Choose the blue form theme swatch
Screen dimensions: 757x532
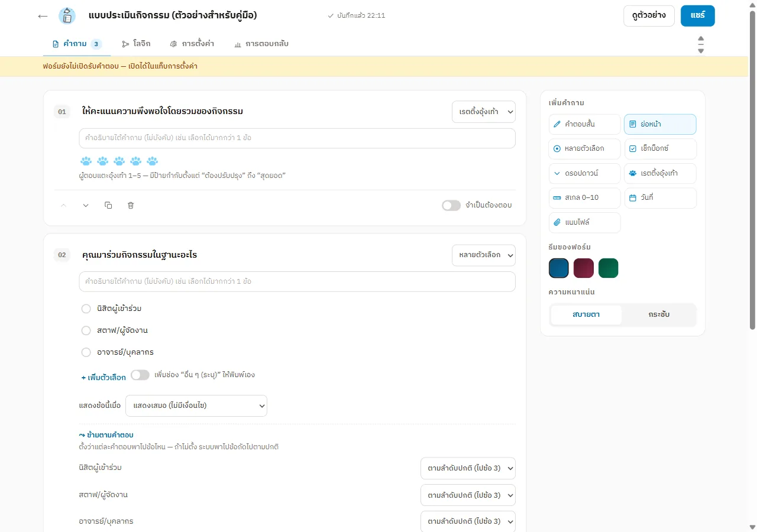click(x=559, y=268)
